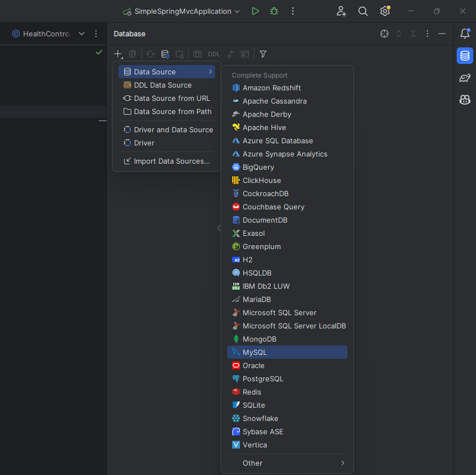Viewport: 476px width, 475px height.
Task: Click the DDL toolbar button
Action: coord(213,55)
